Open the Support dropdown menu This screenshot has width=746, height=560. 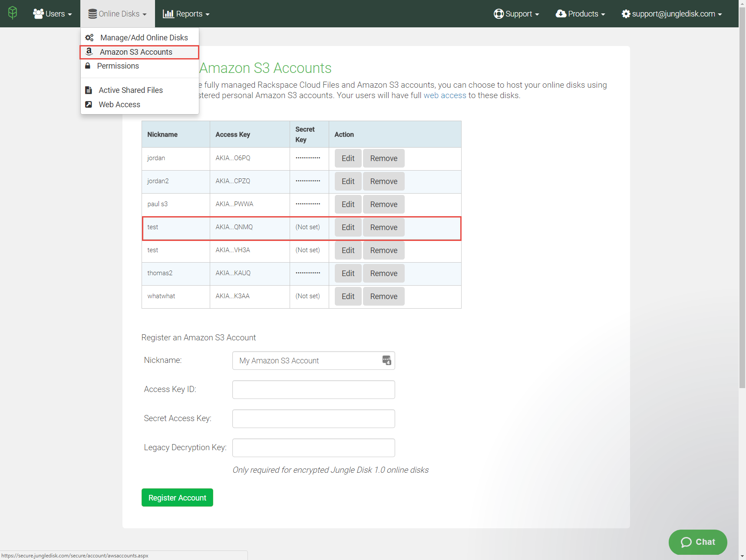516,14
